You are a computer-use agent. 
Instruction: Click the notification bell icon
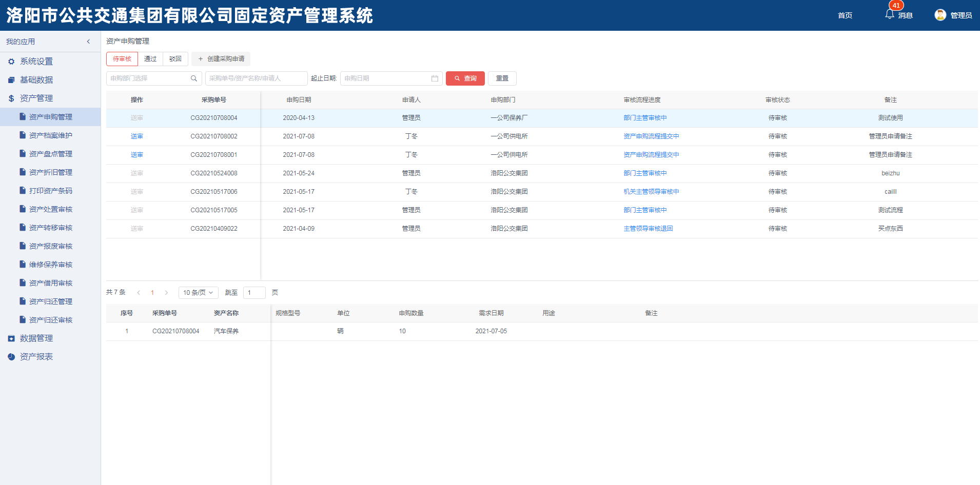pos(889,14)
